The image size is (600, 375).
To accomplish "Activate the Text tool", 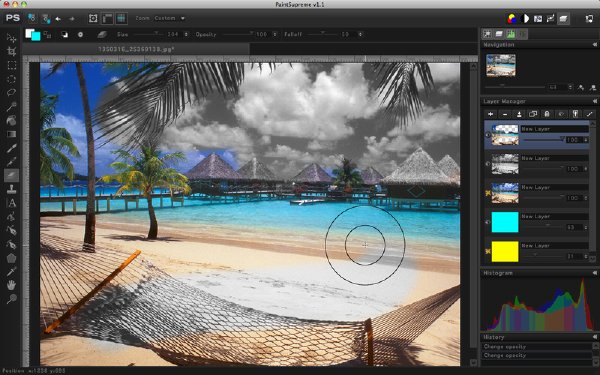I will pos(11,203).
